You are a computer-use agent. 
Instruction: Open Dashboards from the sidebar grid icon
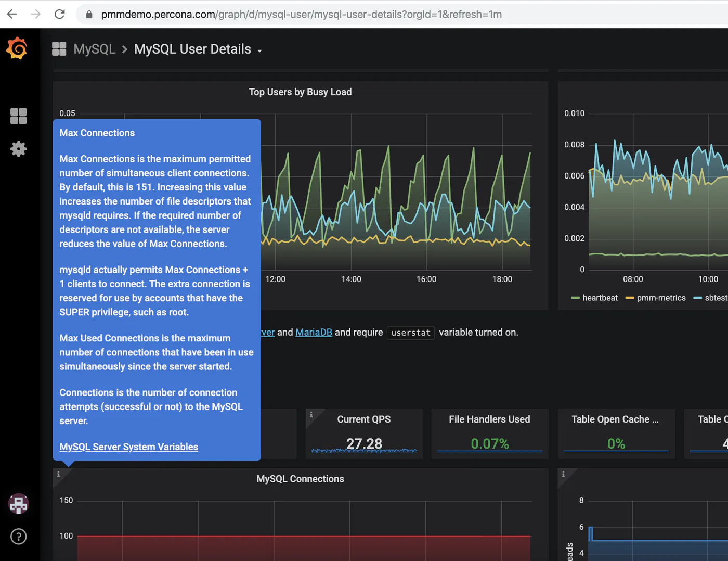pyautogui.click(x=19, y=116)
